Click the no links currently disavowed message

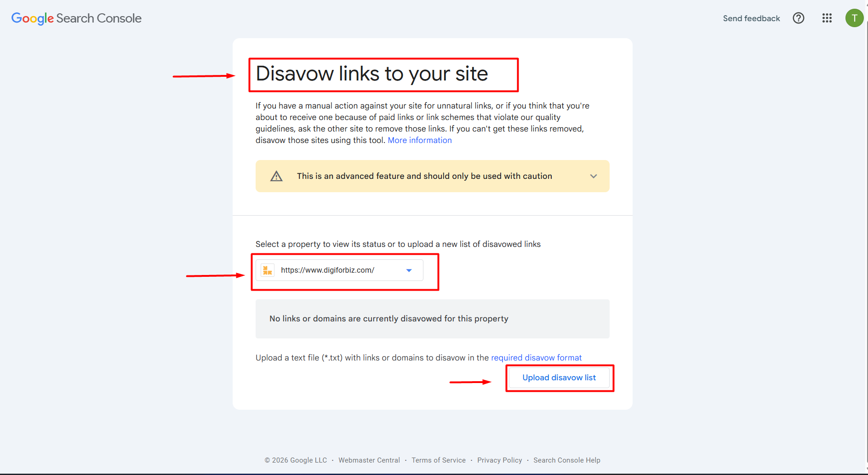388,319
